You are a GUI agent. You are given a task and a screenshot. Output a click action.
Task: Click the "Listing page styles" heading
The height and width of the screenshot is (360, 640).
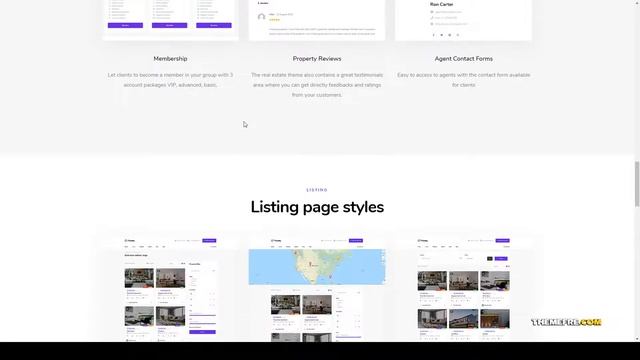click(317, 207)
